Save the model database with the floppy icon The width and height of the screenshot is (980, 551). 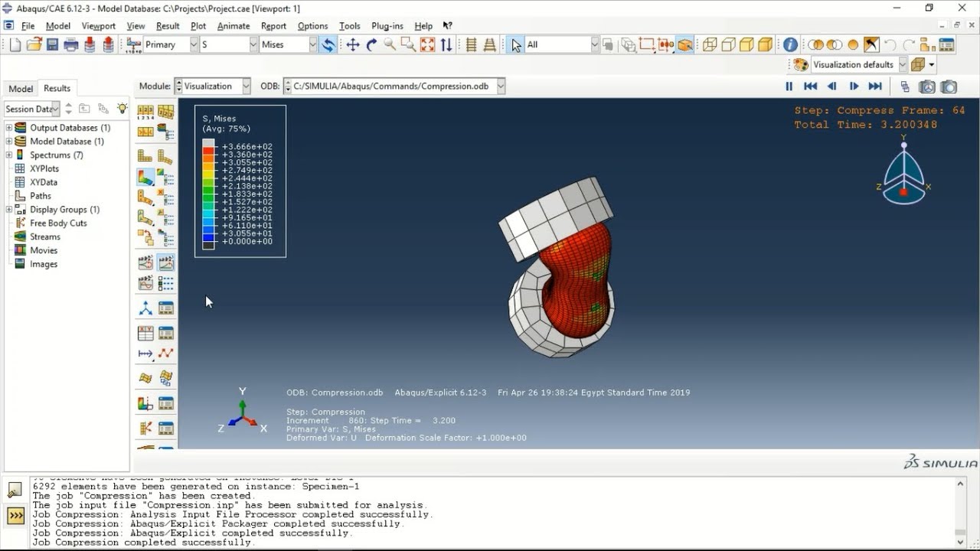(x=52, y=44)
